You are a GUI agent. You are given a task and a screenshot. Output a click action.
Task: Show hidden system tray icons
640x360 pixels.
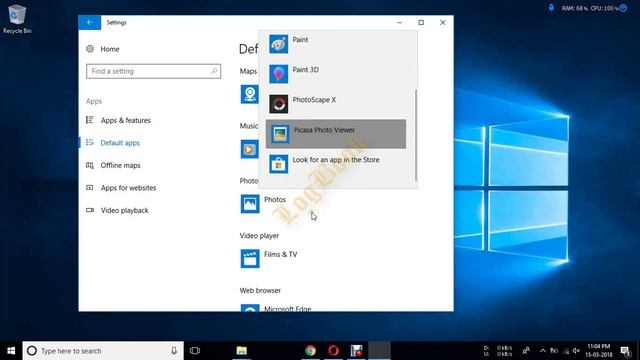click(x=543, y=351)
